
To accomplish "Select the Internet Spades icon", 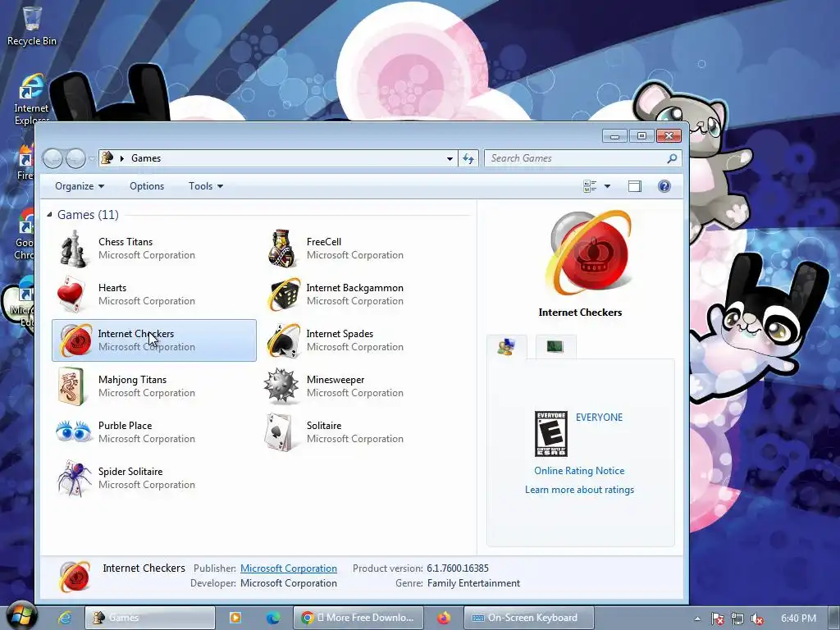I will pos(283,340).
